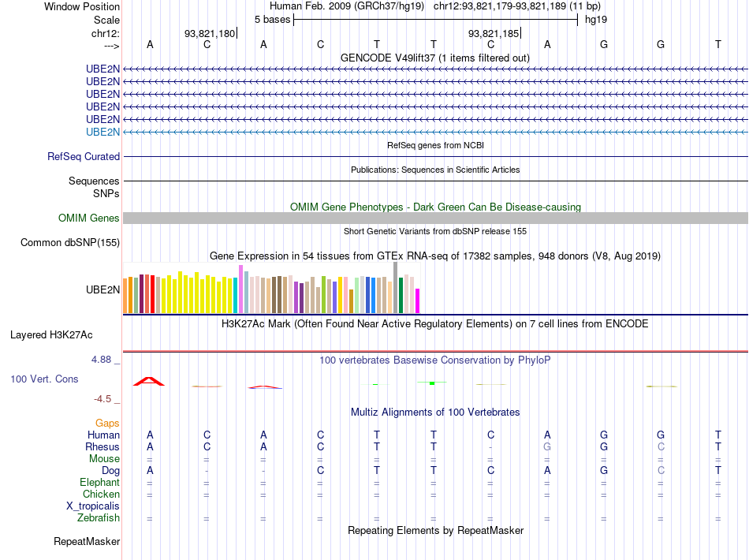Open the RepeatMasker track label
Image resolution: width=749 pixels, height=560 pixels.
[87, 541]
